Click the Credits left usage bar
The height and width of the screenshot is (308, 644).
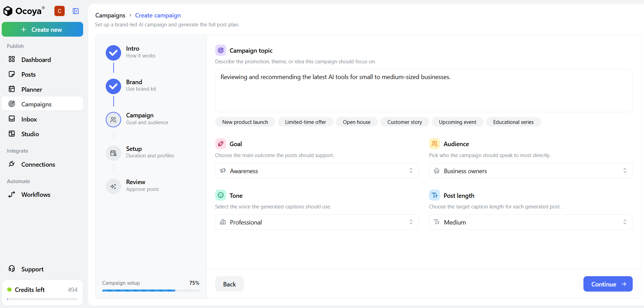click(42, 299)
